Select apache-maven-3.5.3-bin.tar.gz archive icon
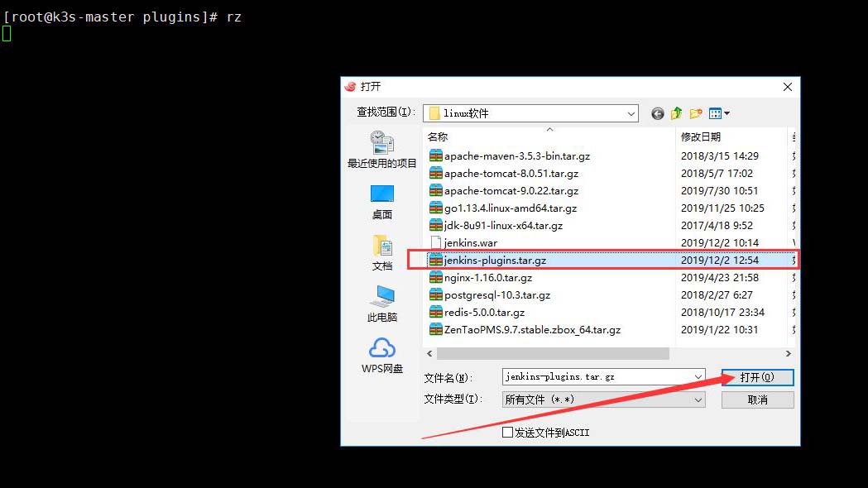 [x=436, y=156]
